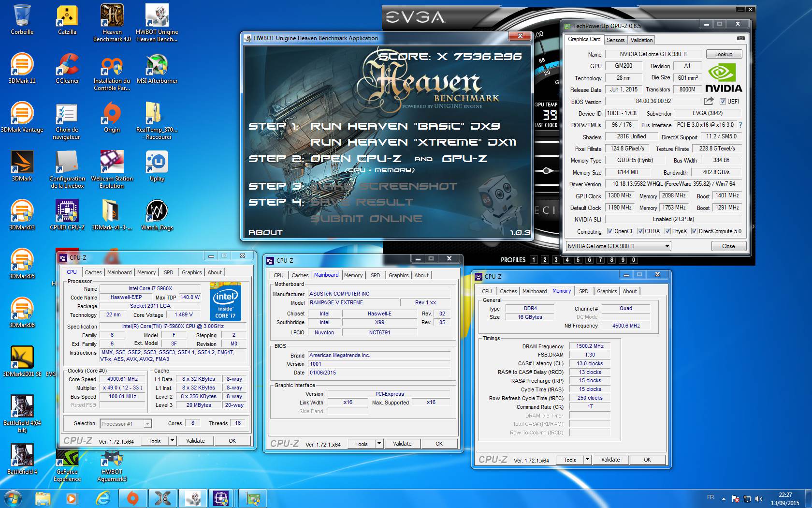Open the GPU selection dropdown in GPU-Z
Image resolution: width=812 pixels, height=508 pixels.
618,246
